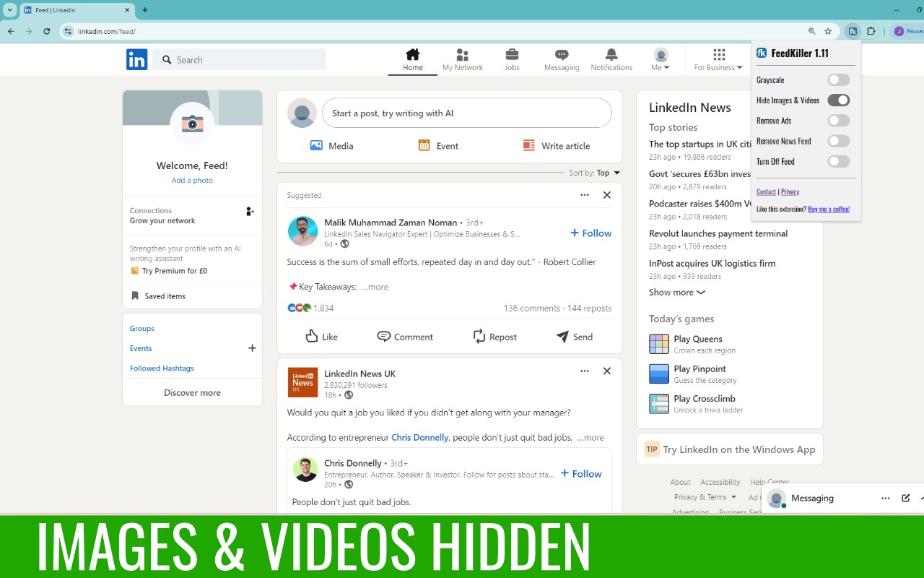Image resolution: width=924 pixels, height=578 pixels.
Task: Go to My Network
Action: click(x=463, y=60)
